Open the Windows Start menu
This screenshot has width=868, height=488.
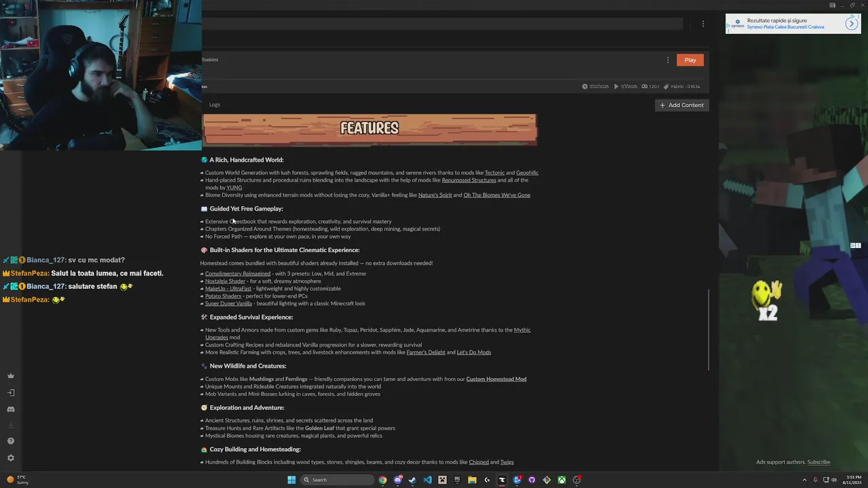click(x=292, y=480)
